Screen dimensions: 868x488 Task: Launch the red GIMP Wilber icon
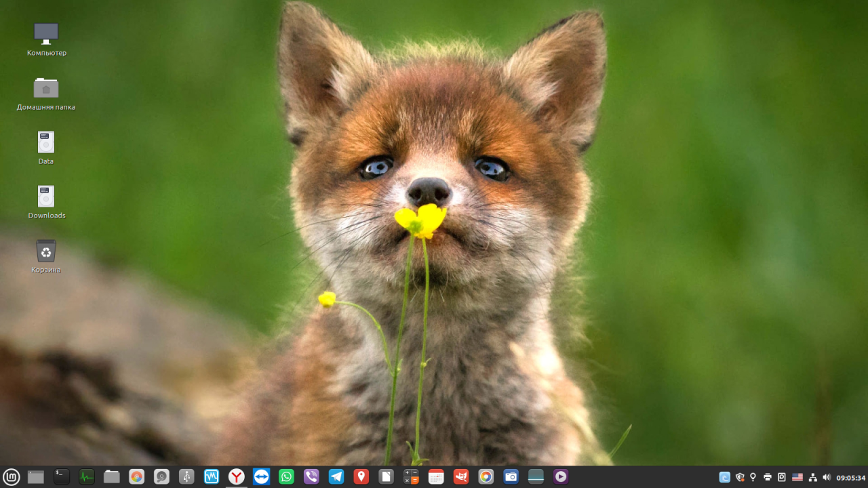[461, 477]
